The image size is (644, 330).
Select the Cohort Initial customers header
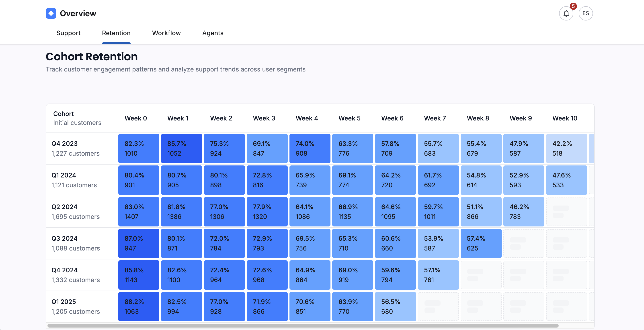(77, 118)
